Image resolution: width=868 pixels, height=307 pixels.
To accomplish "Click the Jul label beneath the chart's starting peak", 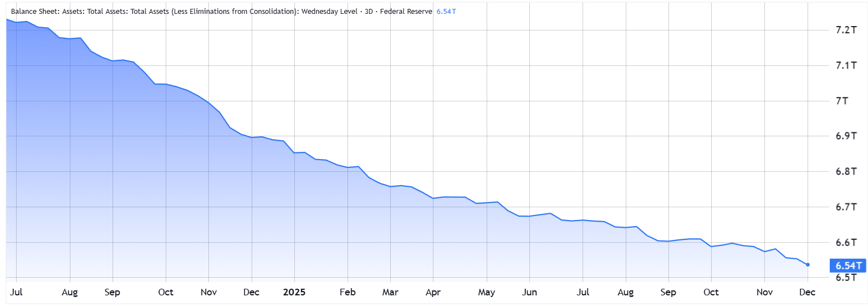I will coord(16,291).
